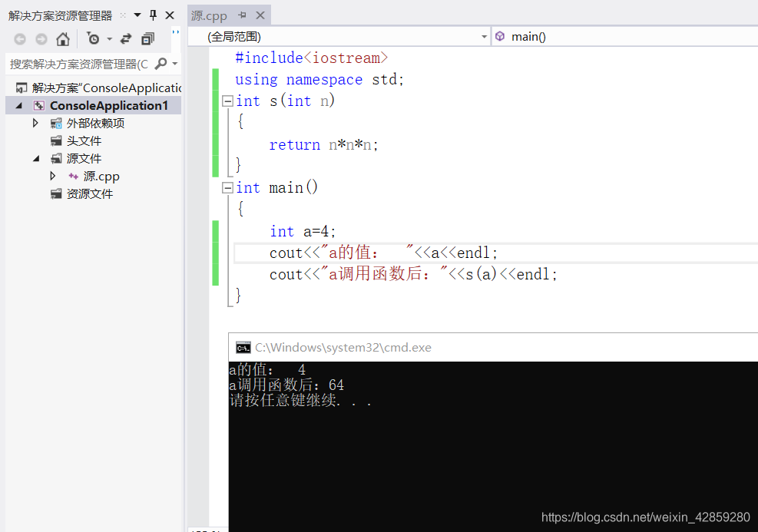The width and height of the screenshot is (758, 532).
Task: Close the 源.cpp tab
Action: 260,15
